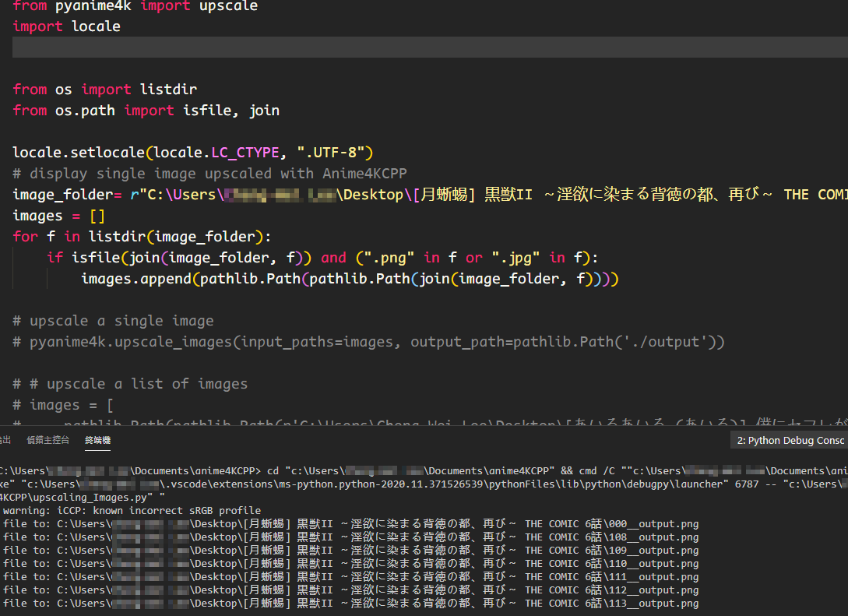
Task: Click the commented pyanime4k.upscale_images line
Action: click(x=311, y=341)
